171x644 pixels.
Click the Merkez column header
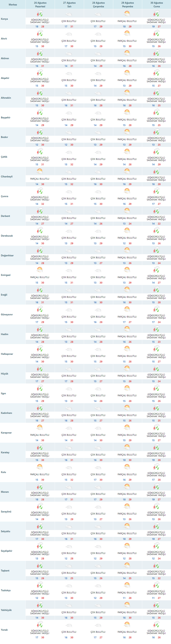13,5
